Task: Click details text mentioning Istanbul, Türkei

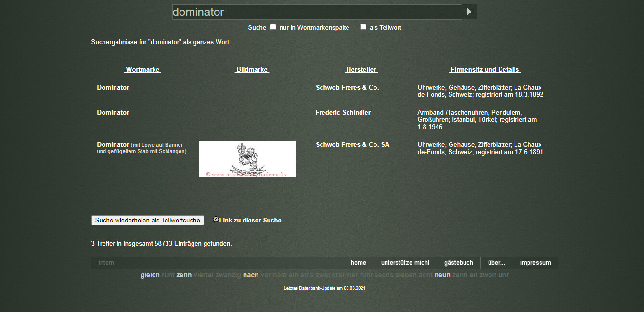Action: (x=477, y=119)
